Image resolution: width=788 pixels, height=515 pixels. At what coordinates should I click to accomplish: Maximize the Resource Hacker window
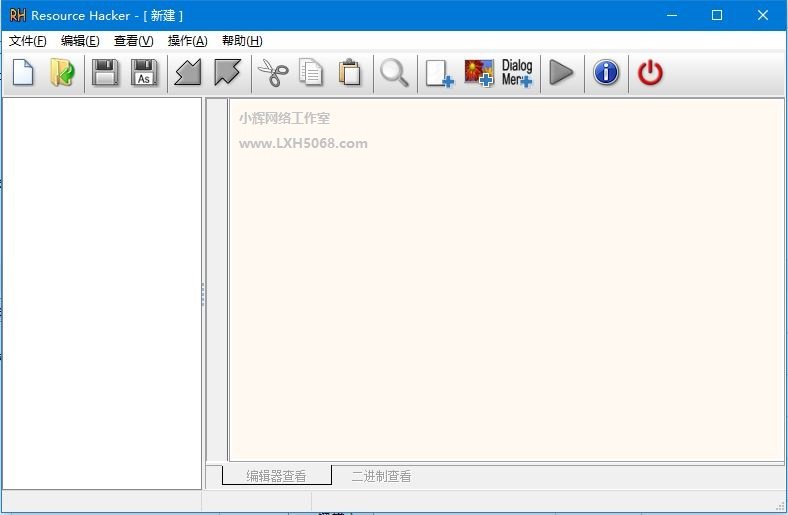[717, 16]
